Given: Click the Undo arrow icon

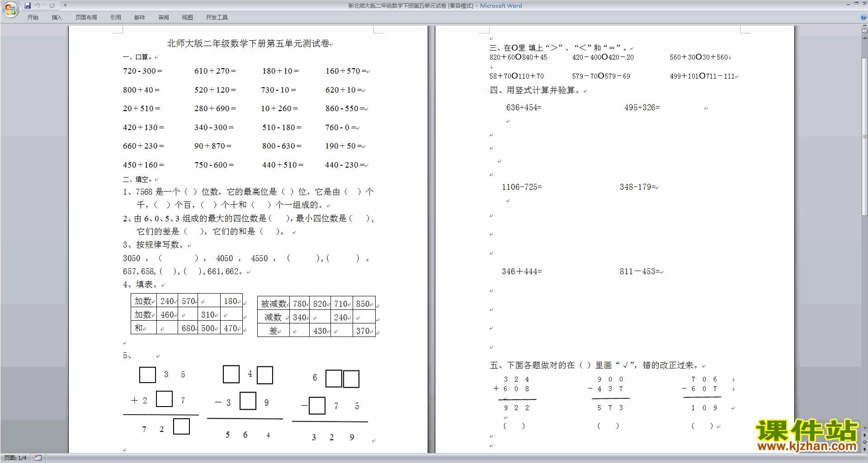Looking at the screenshot, I should [x=38, y=5].
